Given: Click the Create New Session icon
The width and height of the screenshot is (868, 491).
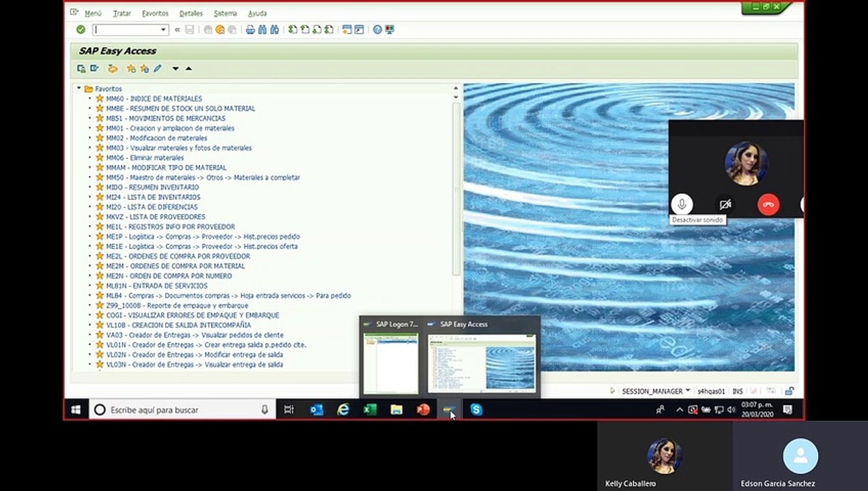Looking at the screenshot, I should click(x=347, y=29).
